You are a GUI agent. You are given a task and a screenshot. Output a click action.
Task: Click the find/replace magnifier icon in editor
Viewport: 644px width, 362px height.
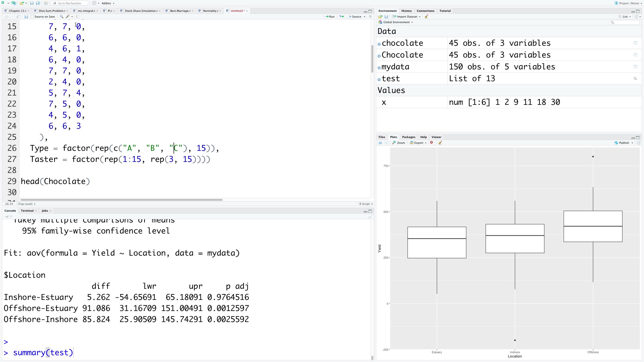tap(61, 17)
